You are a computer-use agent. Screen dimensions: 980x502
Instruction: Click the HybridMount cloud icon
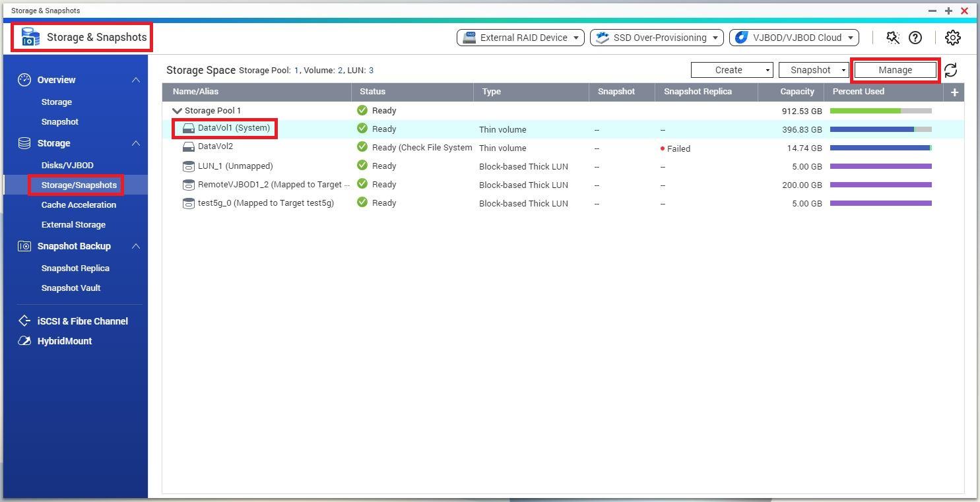click(x=24, y=341)
